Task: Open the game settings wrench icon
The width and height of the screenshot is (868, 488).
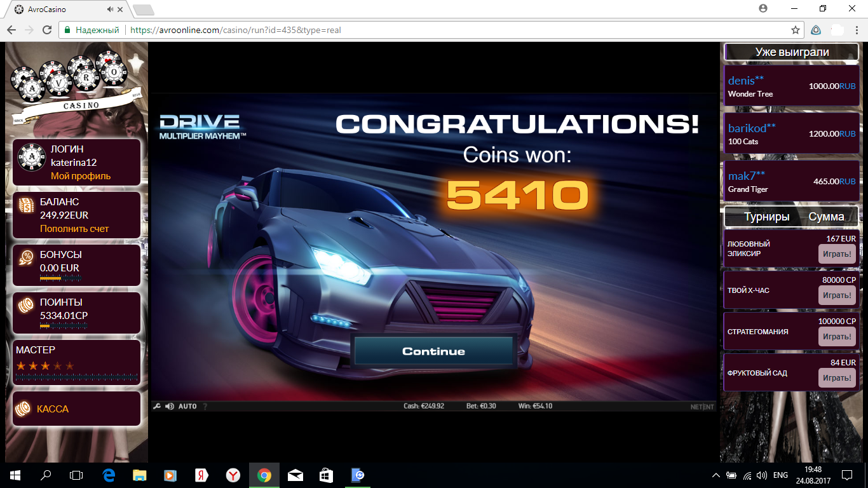Action: coord(157,406)
